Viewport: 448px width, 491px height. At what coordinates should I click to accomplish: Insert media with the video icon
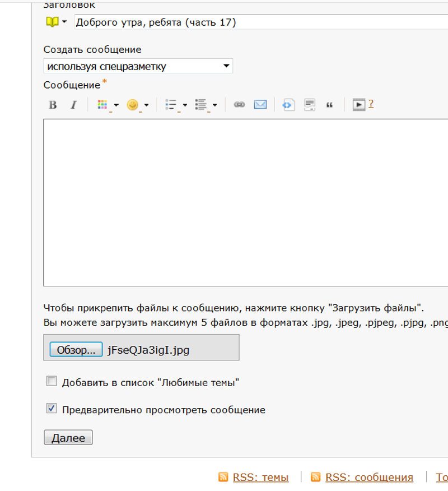click(358, 105)
